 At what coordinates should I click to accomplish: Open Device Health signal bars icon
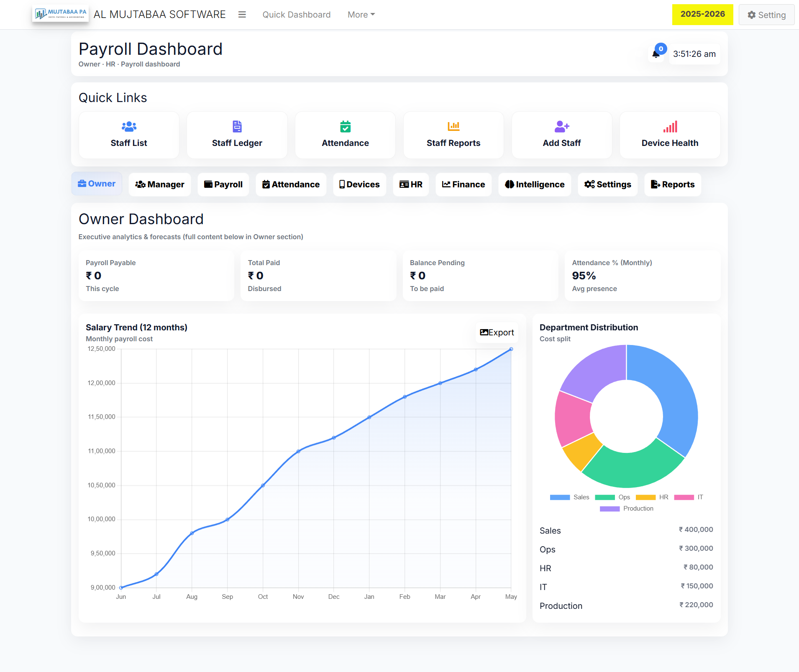[670, 126]
